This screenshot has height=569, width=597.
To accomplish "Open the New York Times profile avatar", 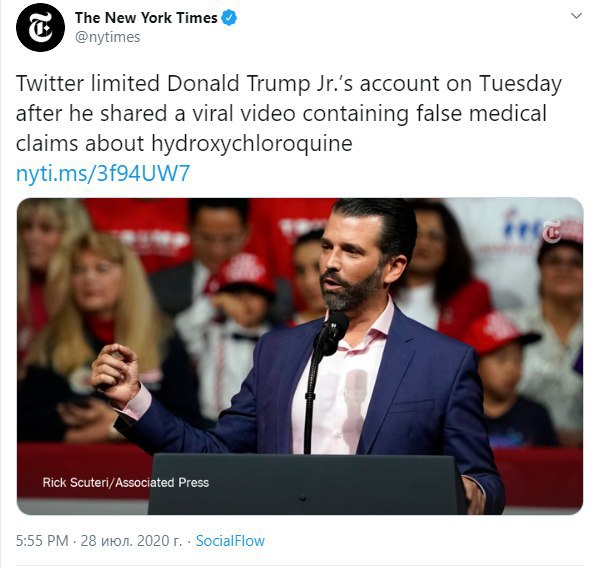I will tap(40, 27).
